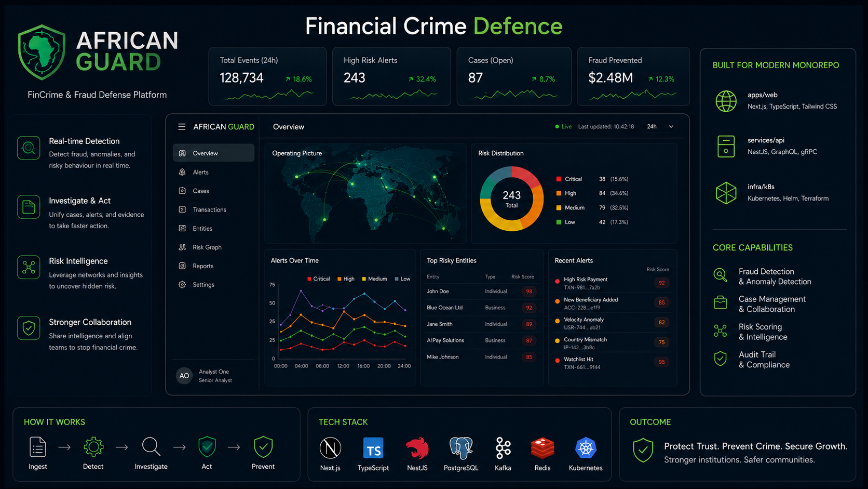The height and width of the screenshot is (489, 868).
Task: Click the PostgreSQL elephant logo
Action: [x=461, y=448]
